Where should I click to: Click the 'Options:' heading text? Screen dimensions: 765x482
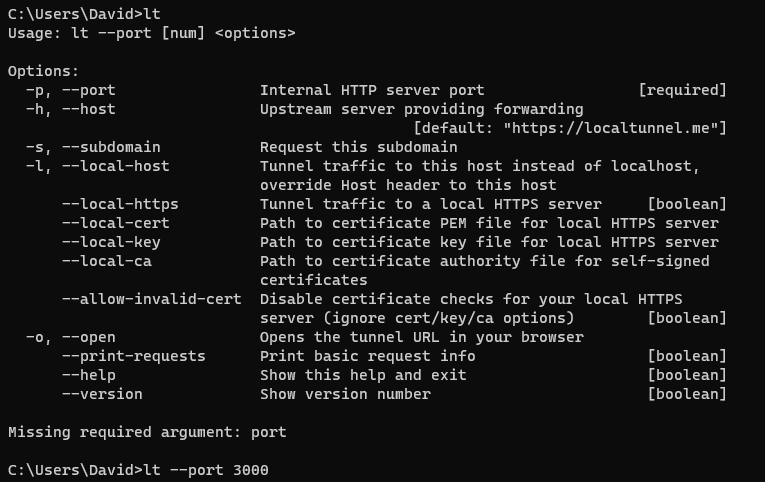tap(43, 71)
